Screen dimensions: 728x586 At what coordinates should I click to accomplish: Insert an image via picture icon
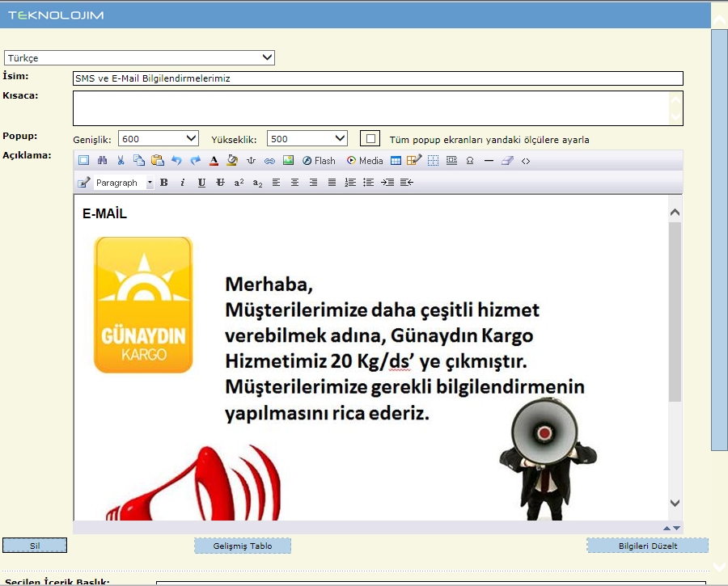click(x=288, y=161)
